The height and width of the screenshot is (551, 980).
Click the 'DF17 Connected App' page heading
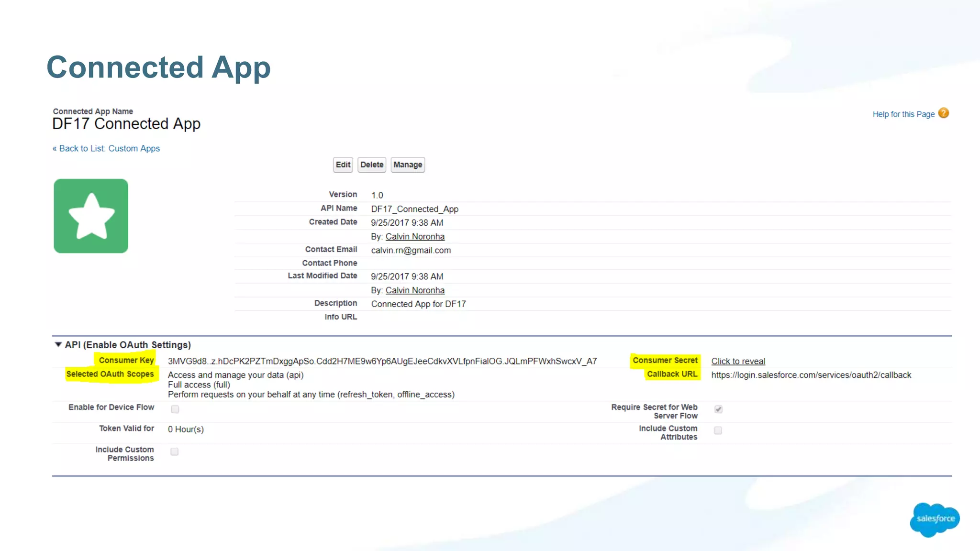(x=126, y=124)
